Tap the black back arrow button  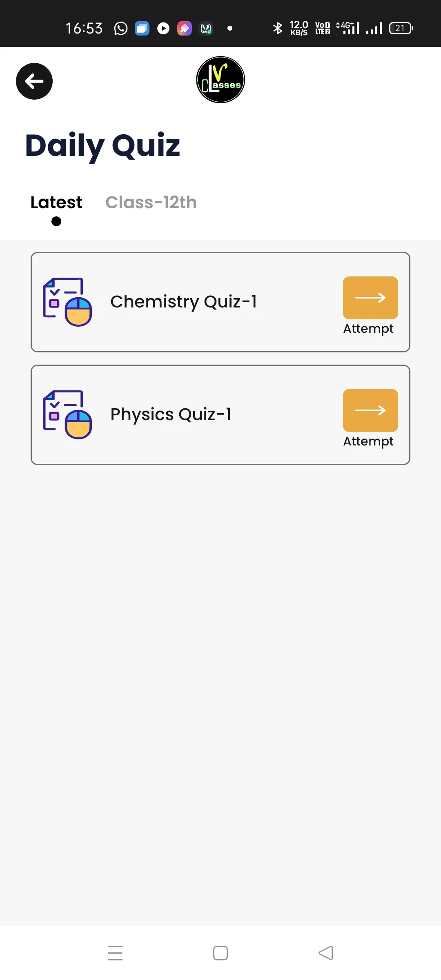(x=34, y=81)
